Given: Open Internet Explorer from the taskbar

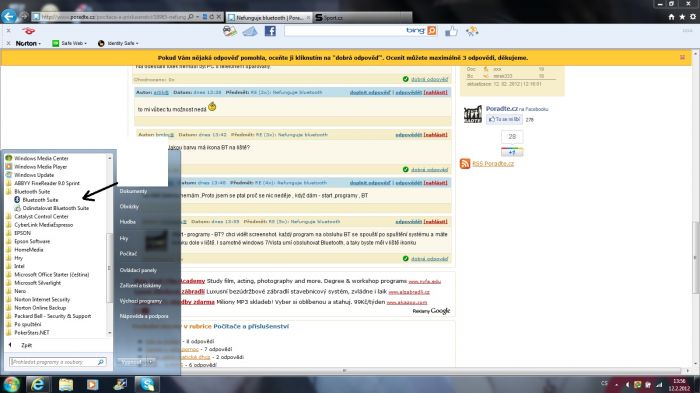Looking at the screenshot, I should [x=38, y=384].
